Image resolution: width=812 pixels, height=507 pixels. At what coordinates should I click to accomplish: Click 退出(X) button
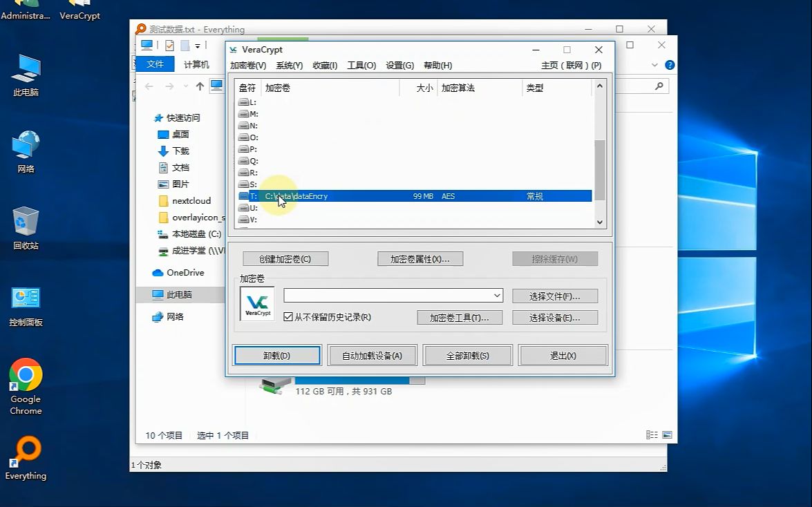tap(563, 356)
